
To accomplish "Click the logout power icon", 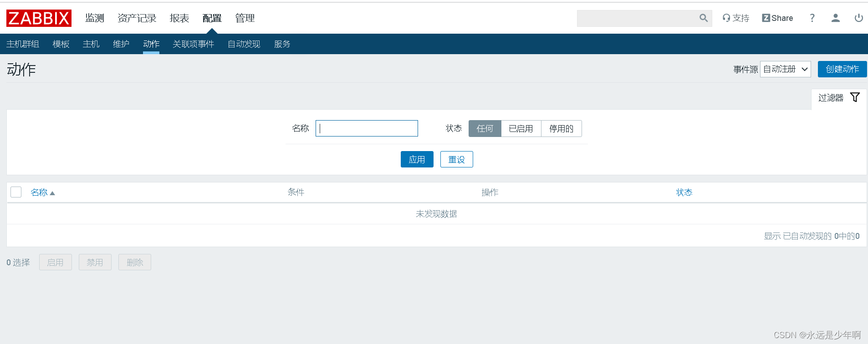I will [x=858, y=18].
